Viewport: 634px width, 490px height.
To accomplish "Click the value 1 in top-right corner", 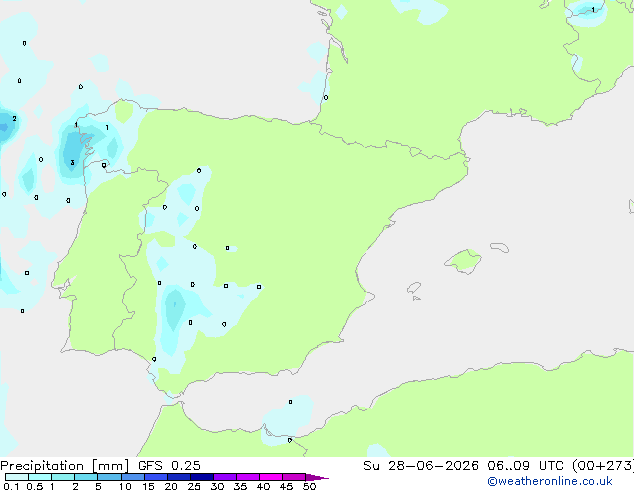I will (x=593, y=10).
